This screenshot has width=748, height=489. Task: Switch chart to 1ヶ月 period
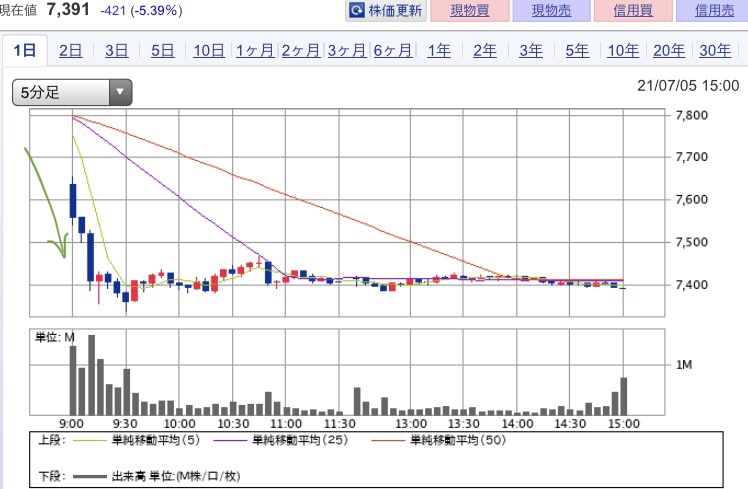click(255, 50)
